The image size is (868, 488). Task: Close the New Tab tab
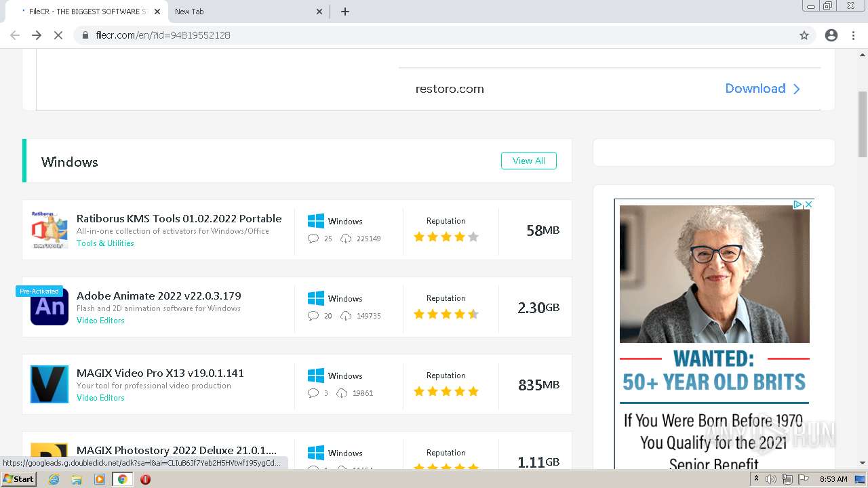[319, 12]
